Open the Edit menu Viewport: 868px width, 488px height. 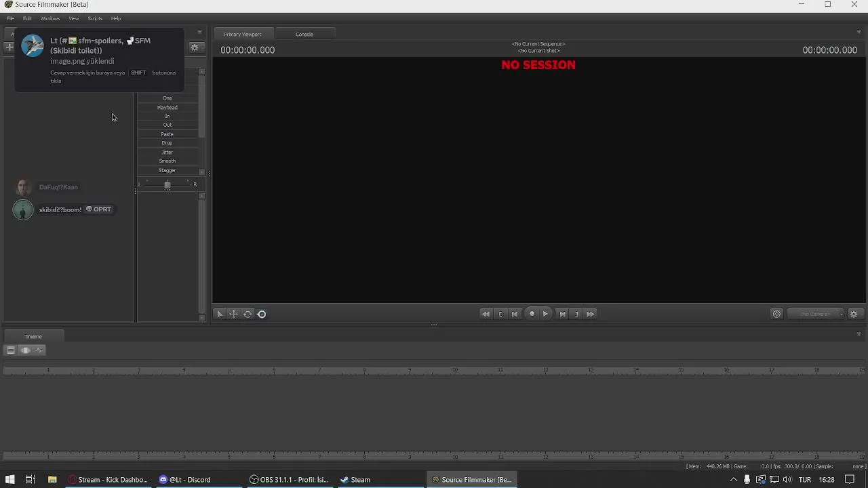click(x=27, y=18)
